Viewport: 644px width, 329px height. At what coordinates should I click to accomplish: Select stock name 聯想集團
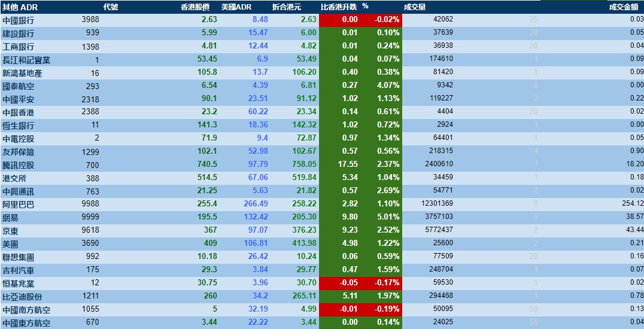click(x=18, y=257)
